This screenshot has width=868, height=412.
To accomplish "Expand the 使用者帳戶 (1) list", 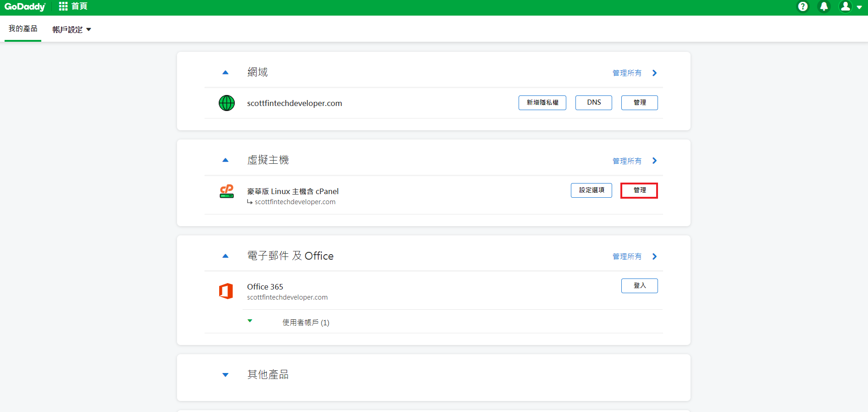I will [x=250, y=321].
